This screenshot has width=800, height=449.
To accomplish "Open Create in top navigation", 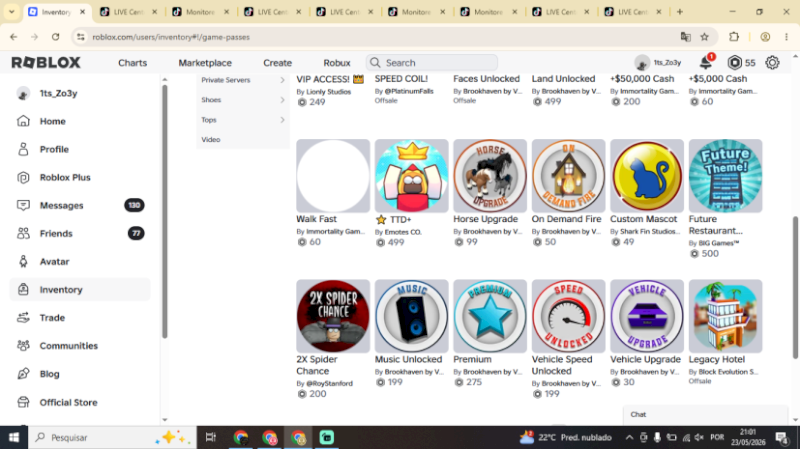I will pyautogui.click(x=278, y=63).
